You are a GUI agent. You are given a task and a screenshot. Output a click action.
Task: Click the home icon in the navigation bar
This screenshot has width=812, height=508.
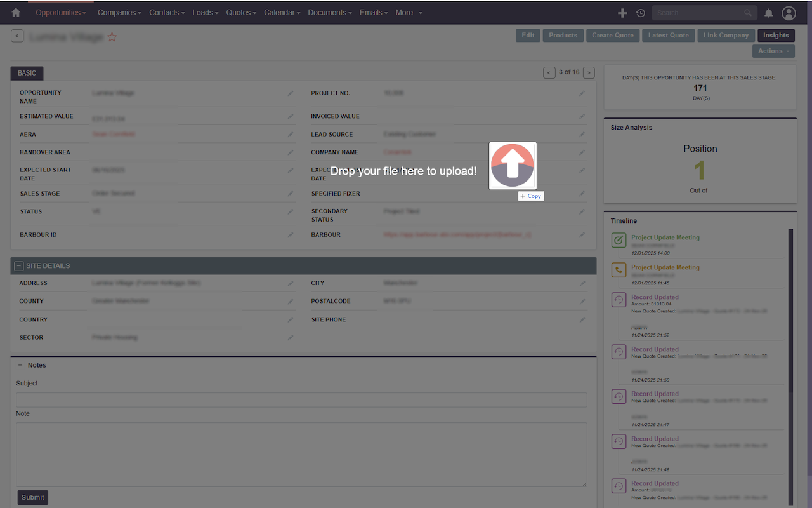coord(15,12)
